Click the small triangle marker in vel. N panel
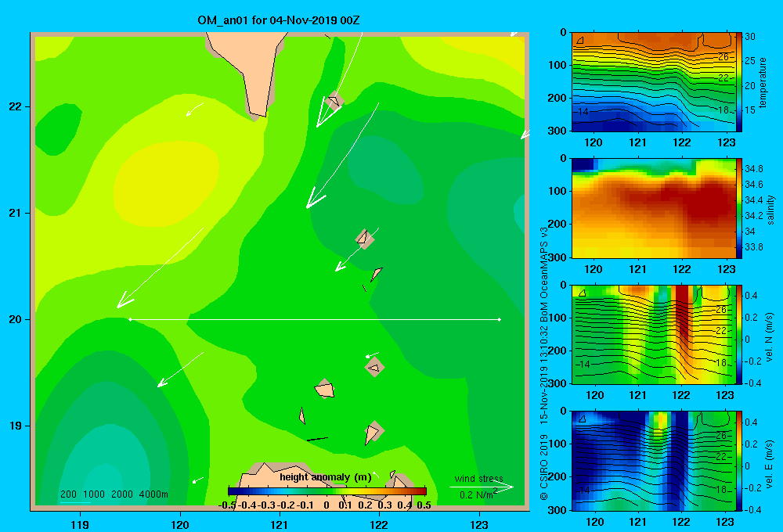The image size is (783, 532). coord(582,293)
